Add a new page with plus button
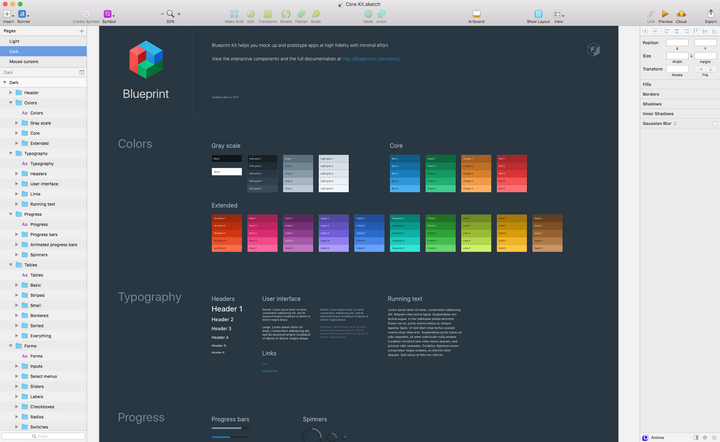Viewport: 720px width, 442px height. click(x=81, y=31)
